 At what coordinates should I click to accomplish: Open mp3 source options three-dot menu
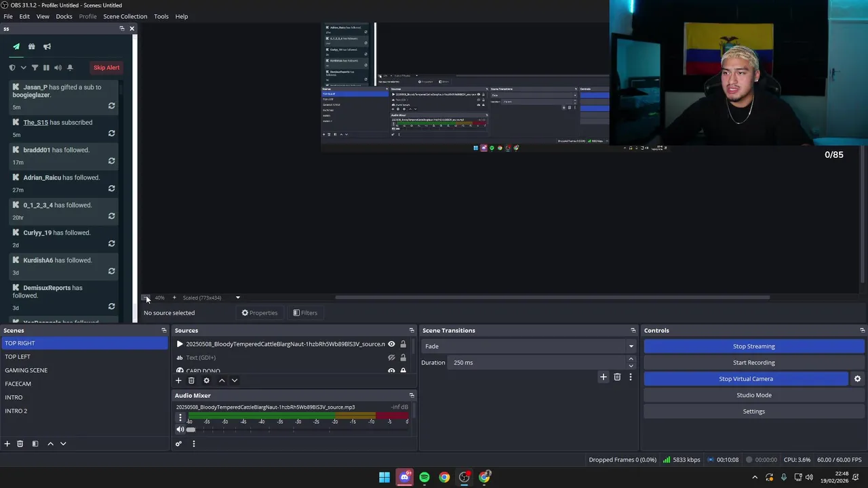click(180, 418)
